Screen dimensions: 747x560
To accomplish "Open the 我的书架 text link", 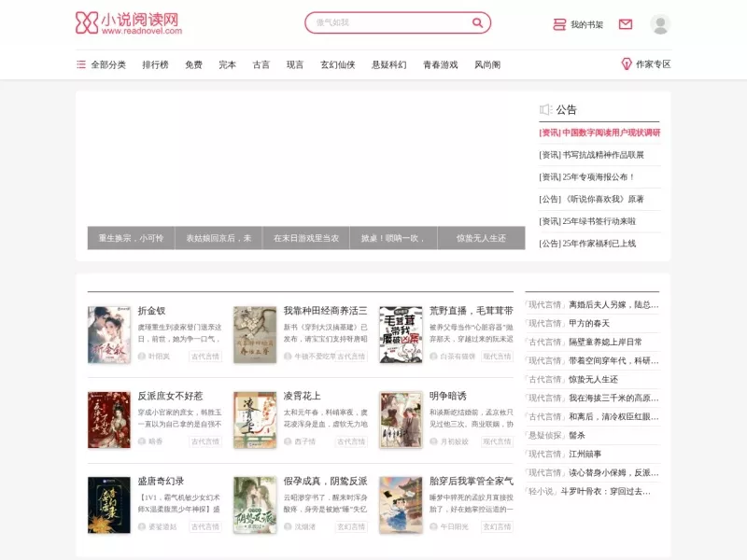I will click(587, 24).
